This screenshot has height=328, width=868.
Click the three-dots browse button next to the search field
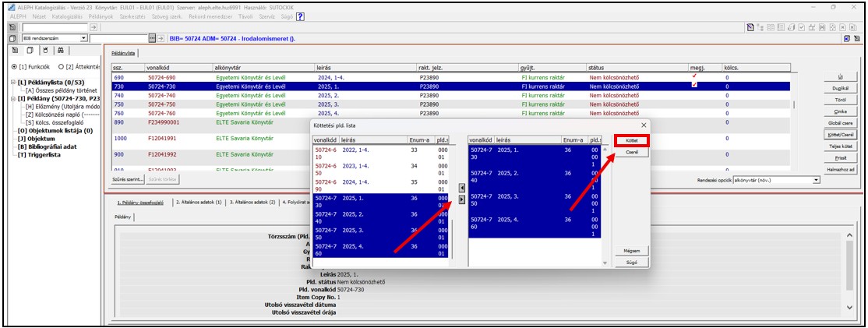[x=153, y=38]
